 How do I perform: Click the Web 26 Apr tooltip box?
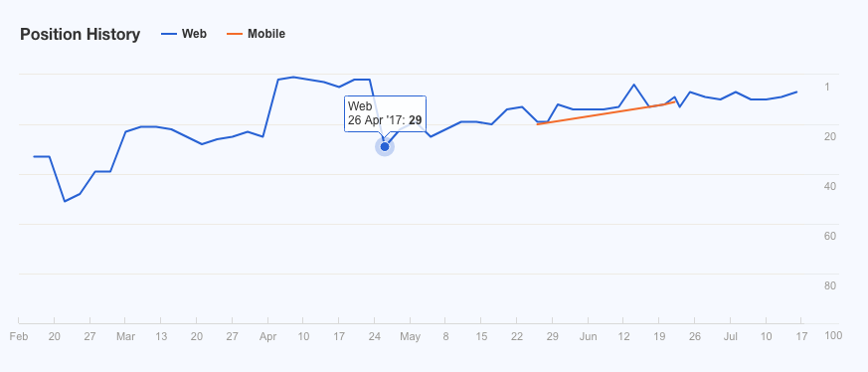click(386, 113)
